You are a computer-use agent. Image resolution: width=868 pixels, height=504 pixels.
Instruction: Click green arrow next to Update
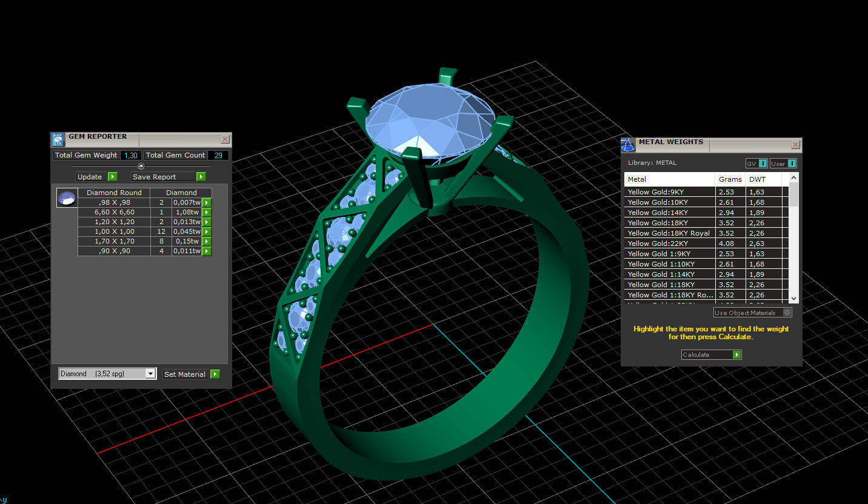click(x=112, y=177)
